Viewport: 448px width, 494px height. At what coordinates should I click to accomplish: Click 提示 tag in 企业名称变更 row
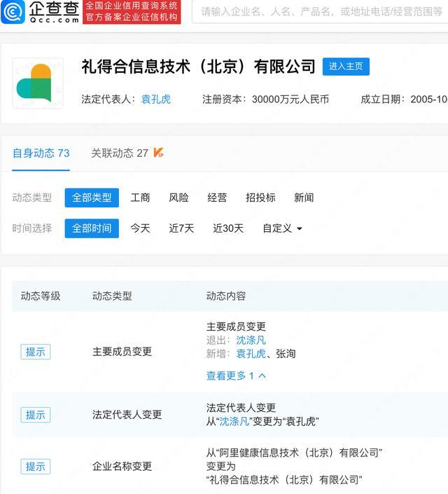(36, 466)
